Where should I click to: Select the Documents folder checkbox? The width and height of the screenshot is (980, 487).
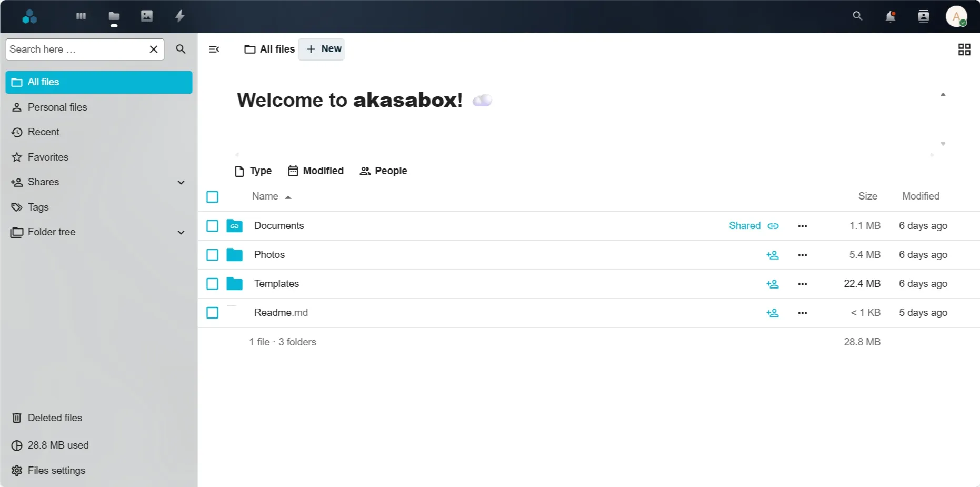point(212,225)
